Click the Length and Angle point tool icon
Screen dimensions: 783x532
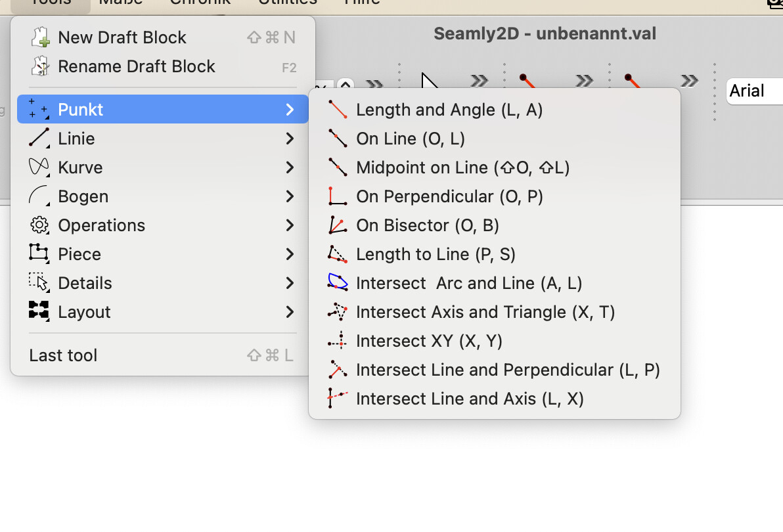(338, 110)
